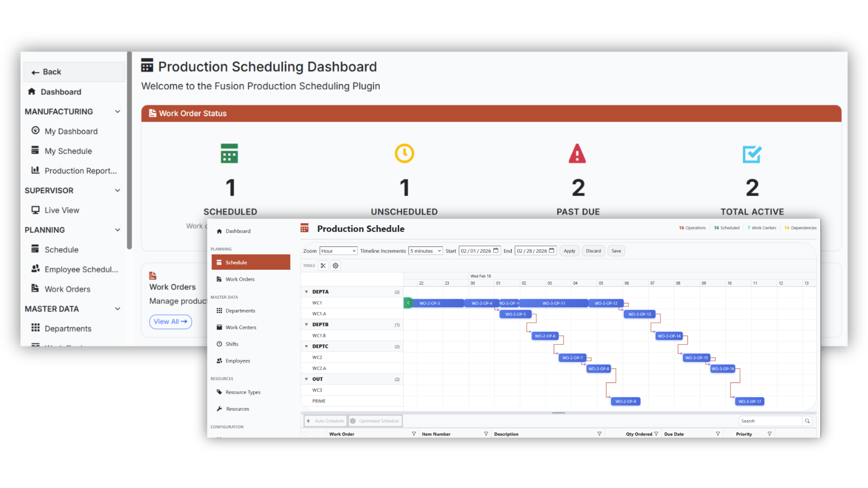868x488 pixels.
Task: Click the Total Active checkmark icon
Action: (x=752, y=154)
